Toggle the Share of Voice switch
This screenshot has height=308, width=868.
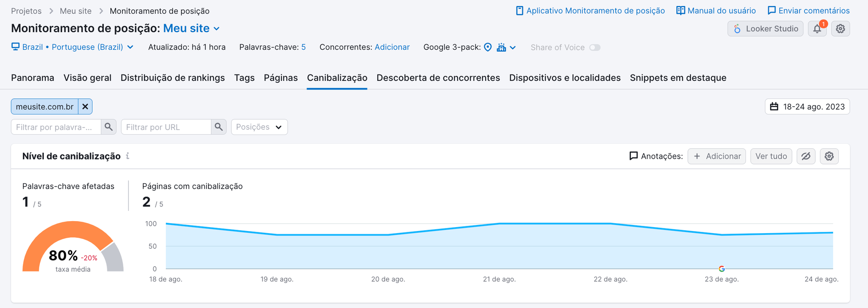pos(595,47)
